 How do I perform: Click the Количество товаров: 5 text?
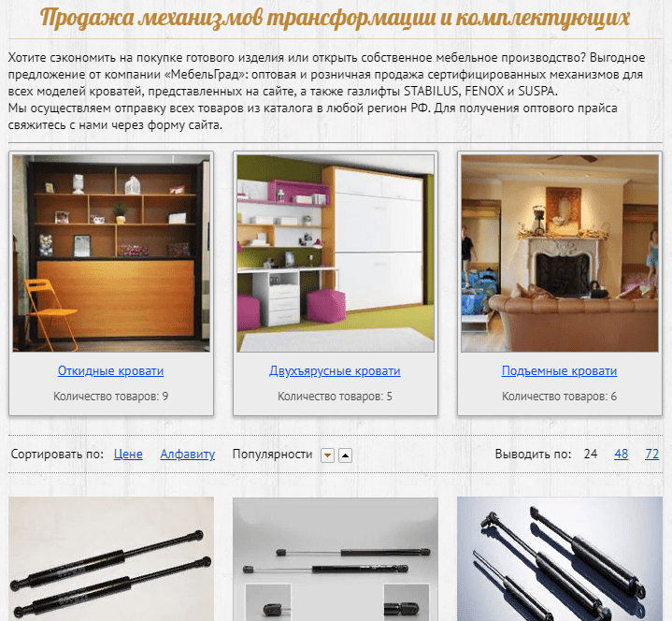tap(335, 397)
